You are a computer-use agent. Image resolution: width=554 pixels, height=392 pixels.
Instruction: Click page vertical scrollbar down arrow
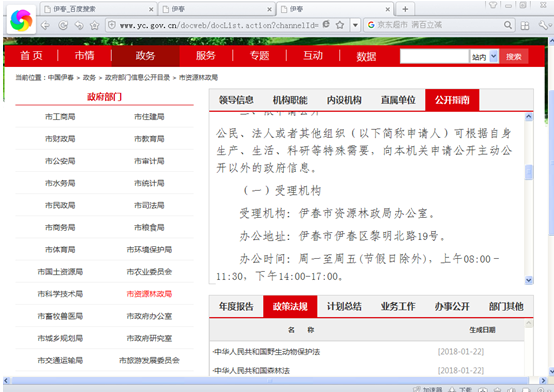(x=551, y=371)
